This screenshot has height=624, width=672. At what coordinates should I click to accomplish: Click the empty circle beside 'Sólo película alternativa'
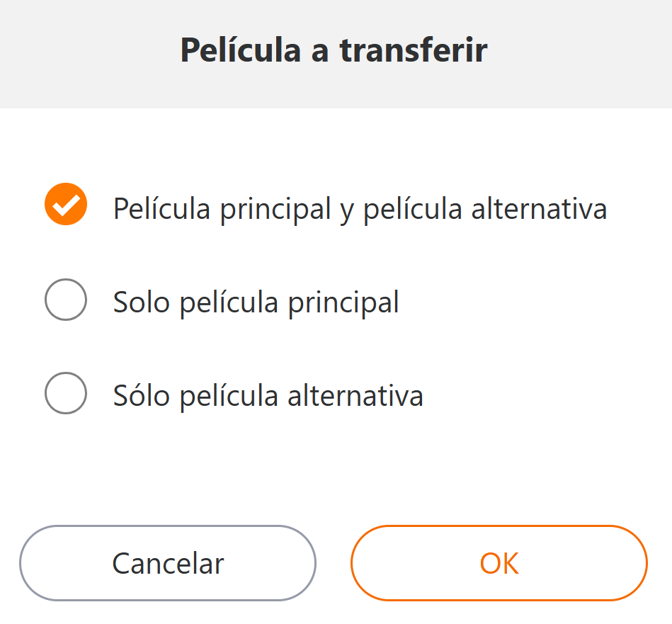[x=66, y=393]
